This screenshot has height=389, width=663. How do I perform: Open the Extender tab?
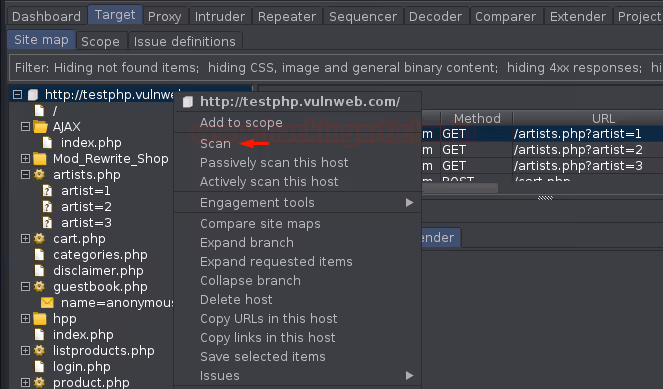click(578, 16)
